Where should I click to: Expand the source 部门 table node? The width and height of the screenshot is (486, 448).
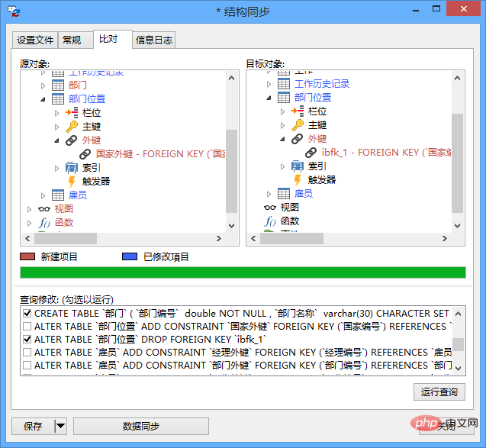click(43, 85)
